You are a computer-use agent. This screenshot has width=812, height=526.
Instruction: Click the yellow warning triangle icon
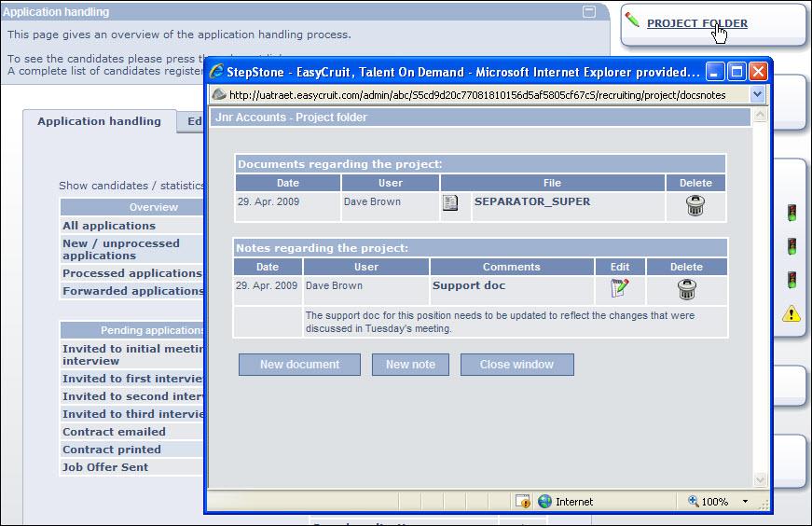coord(791,313)
